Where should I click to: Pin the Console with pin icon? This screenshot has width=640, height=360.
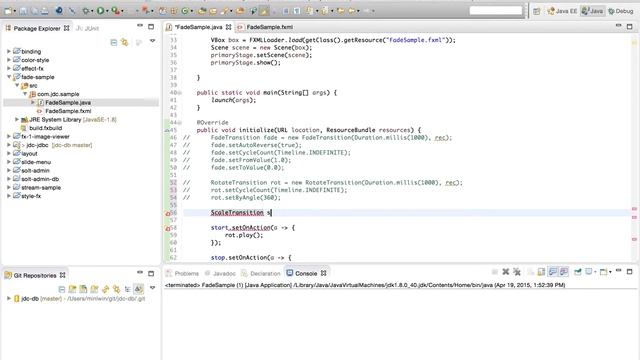pyautogui.click(x=578, y=272)
